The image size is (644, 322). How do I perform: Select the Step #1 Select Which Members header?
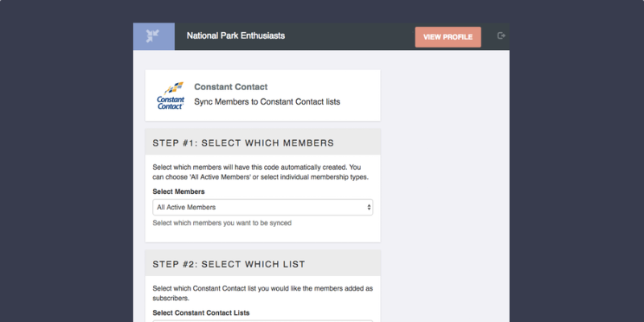click(x=262, y=142)
